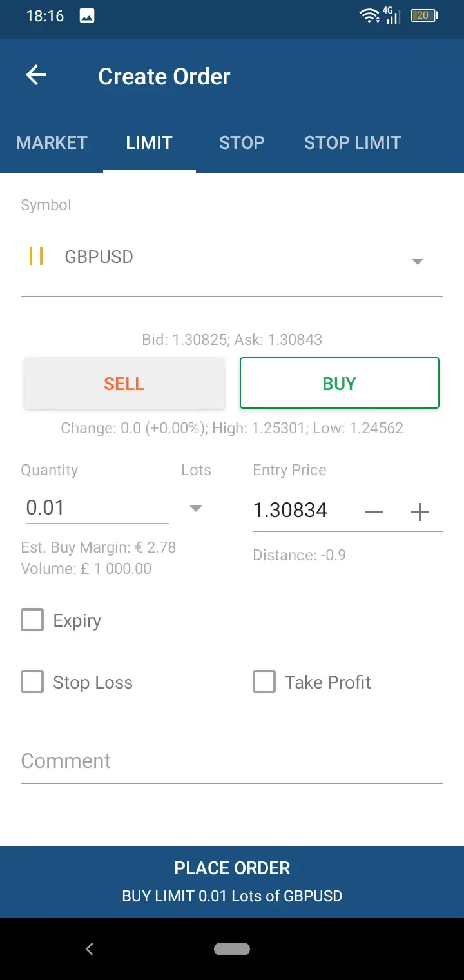Viewport: 464px width, 980px height.
Task: Enable the Stop Loss checkbox
Action: click(x=32, y=682)
